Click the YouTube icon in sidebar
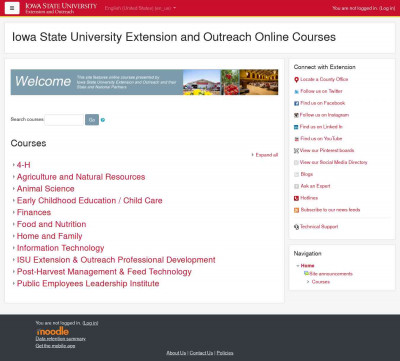 (296, 139)
